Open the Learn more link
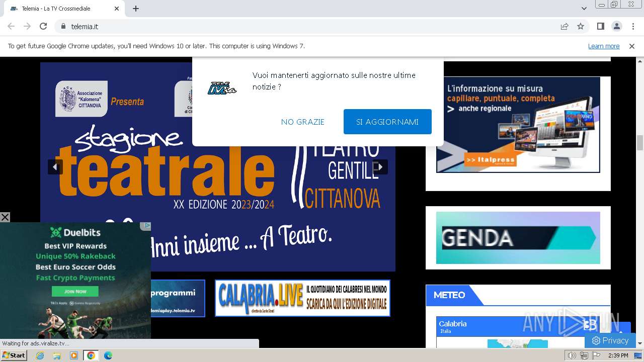 [604, 46]
